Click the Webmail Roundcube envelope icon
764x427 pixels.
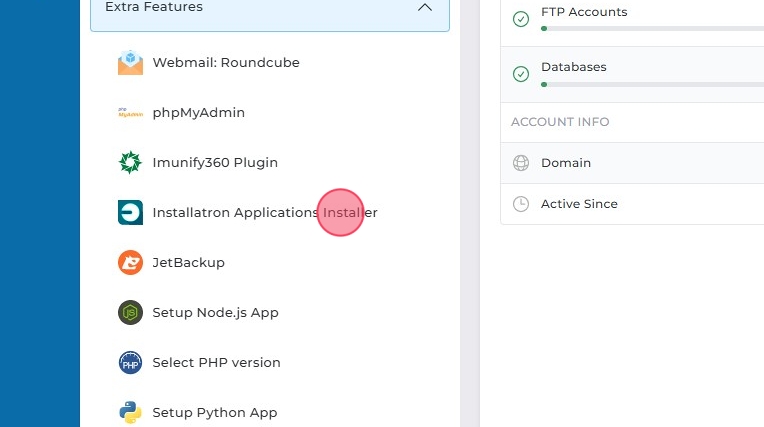(130, 62)
